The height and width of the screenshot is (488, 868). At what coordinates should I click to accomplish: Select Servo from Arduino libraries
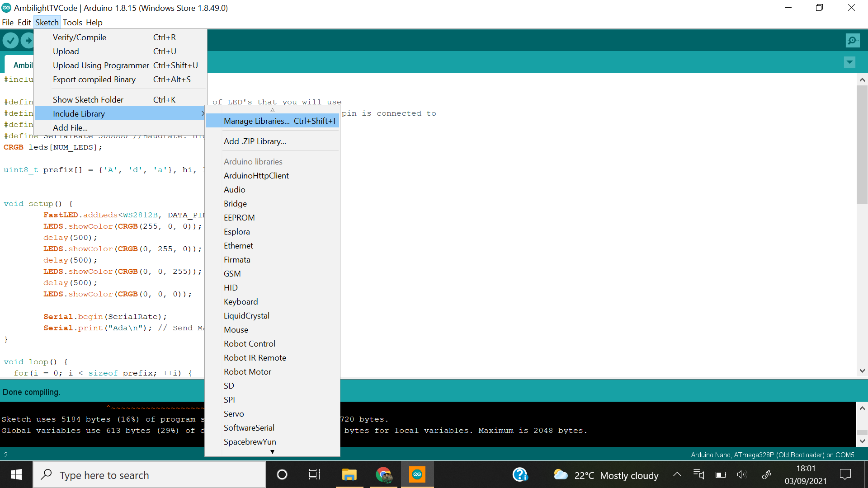pyautogui.click(x=234, y=414)
